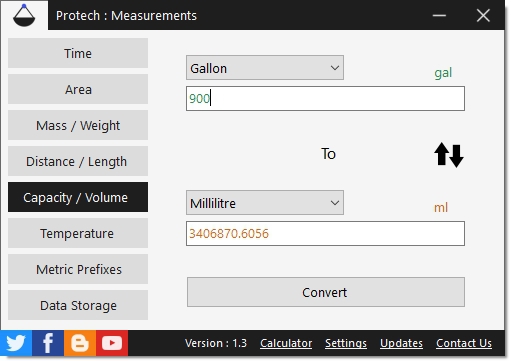
Task: Select the Time category tab
Action: click(78, 53)
